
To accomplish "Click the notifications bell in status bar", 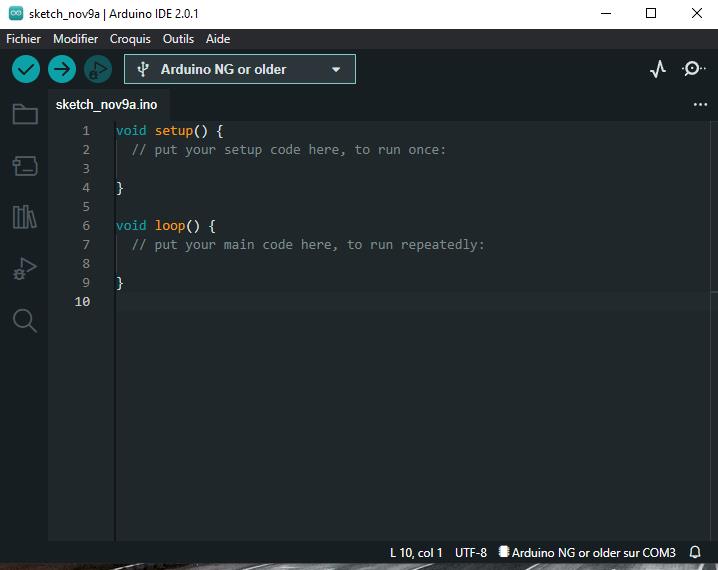I will click(x=695, y=552).
